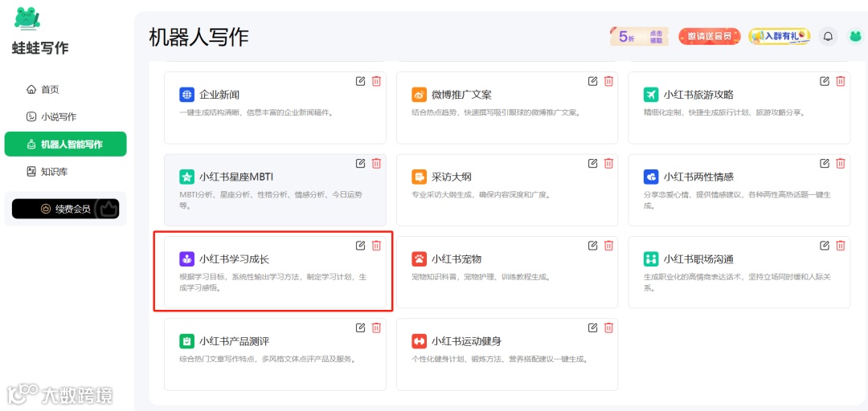Open the 小红书星座MBTI title
Image resolution: width=868 pixels, height=411 pixels.
click(236, 177)
